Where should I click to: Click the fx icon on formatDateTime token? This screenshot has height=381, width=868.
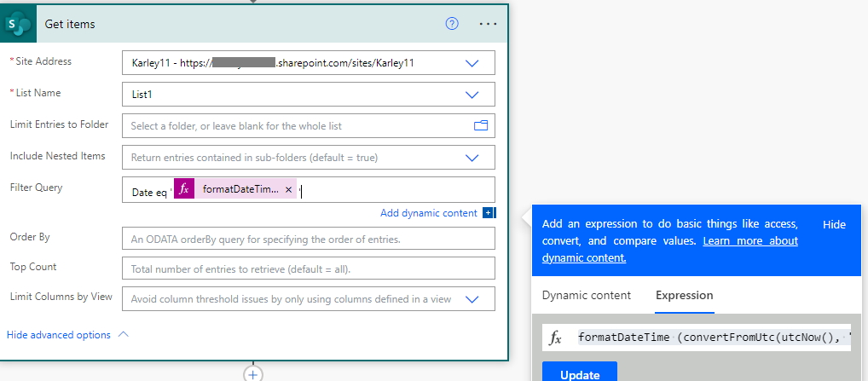pos(184,190)
